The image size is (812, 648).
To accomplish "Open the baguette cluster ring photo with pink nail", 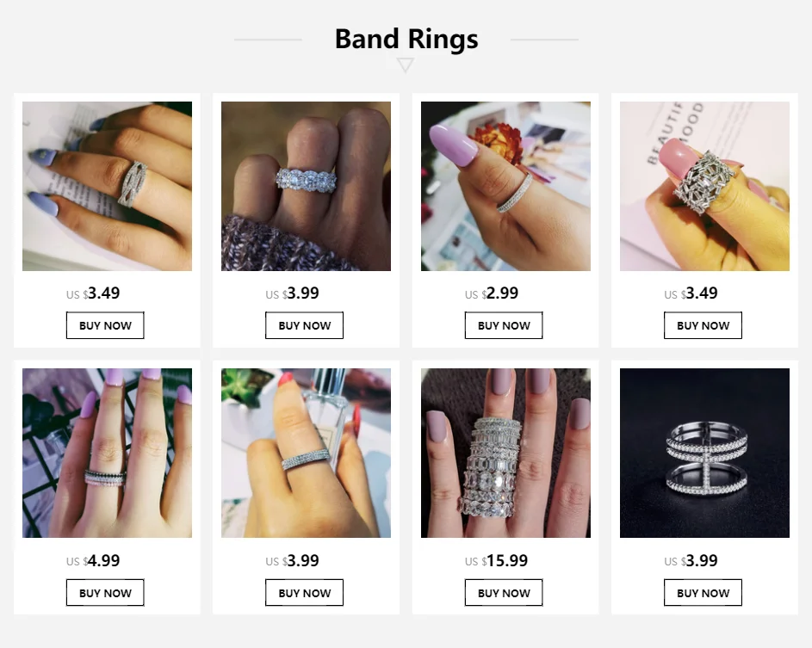I will 705,187.
